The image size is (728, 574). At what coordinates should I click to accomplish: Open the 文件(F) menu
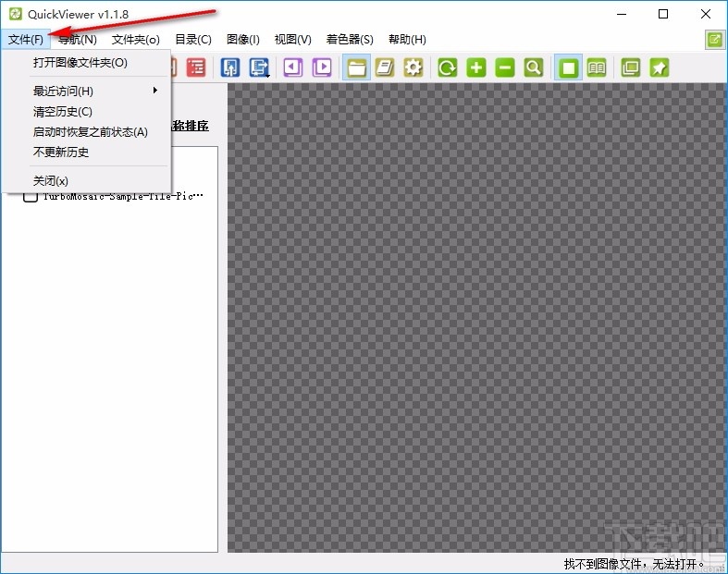click(26, 40)
